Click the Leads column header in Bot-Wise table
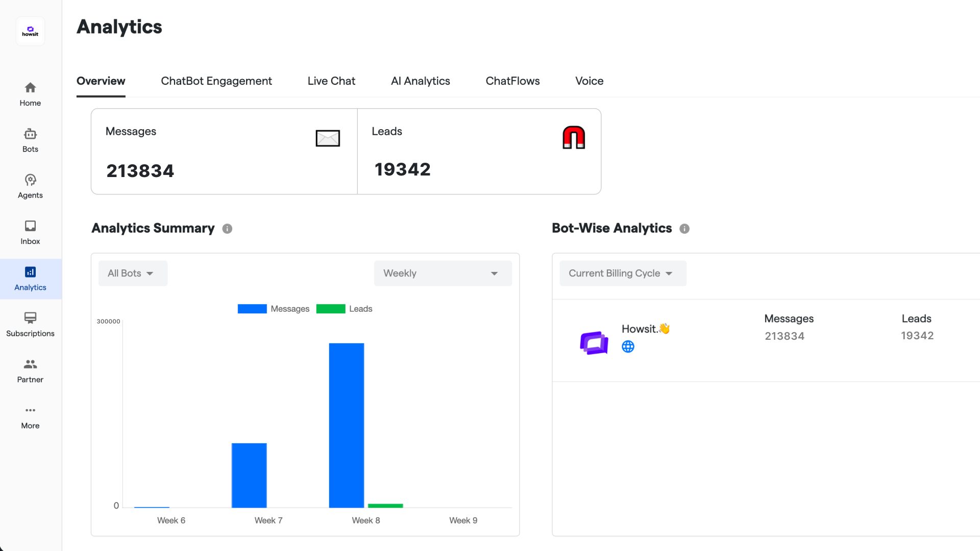The width and height of the screenshot is (980, 551). pyautogui.click(x=917, y=319)
